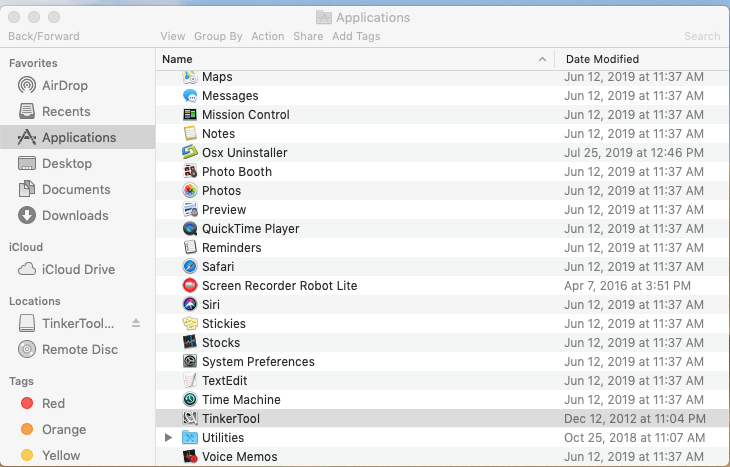Click the date Dec 12, 2012 at 11:04 PM
Image resolution: width=730 pixels, height=467 pixels.
(x=635, y=419)
